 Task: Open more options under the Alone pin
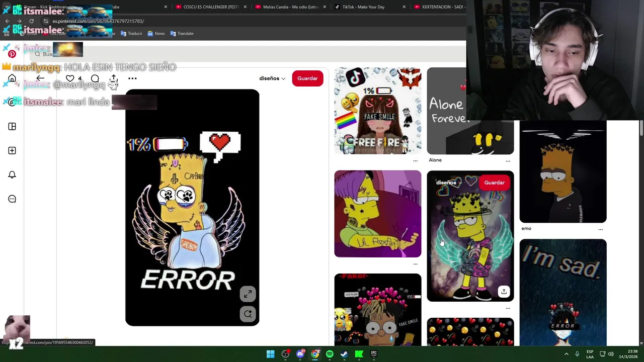tap(508, 160)
